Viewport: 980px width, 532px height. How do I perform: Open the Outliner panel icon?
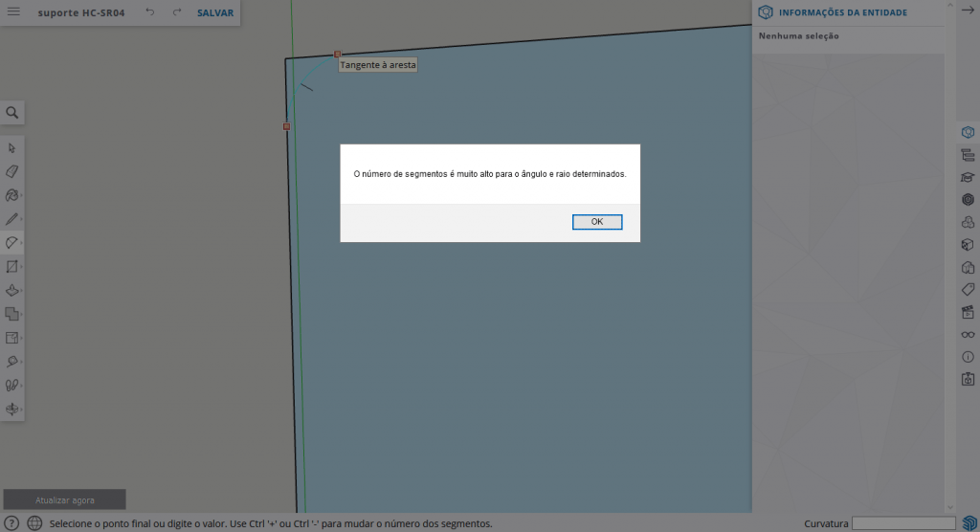[x=968, y=155]
